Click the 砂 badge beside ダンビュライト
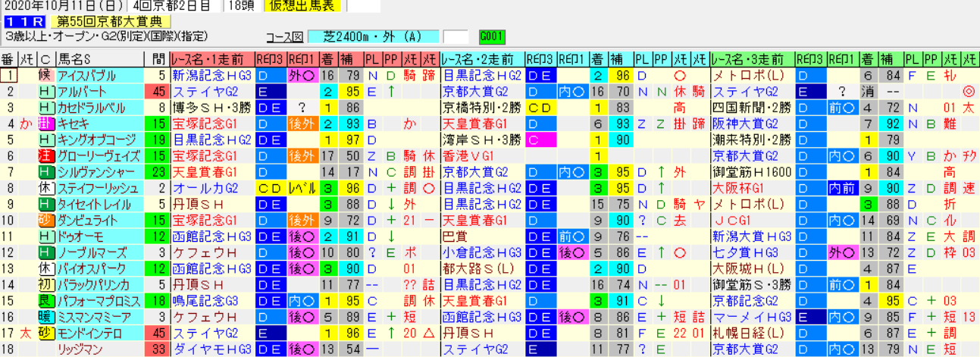The image size is (980, 357). [47, 220]
